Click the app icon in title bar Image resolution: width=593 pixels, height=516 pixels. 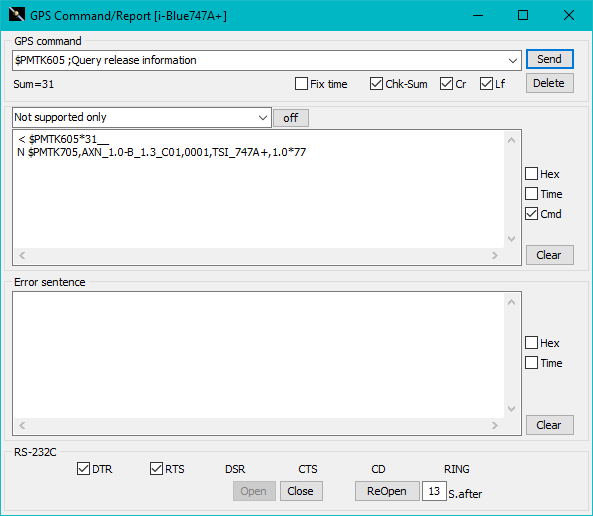[16, 15]
